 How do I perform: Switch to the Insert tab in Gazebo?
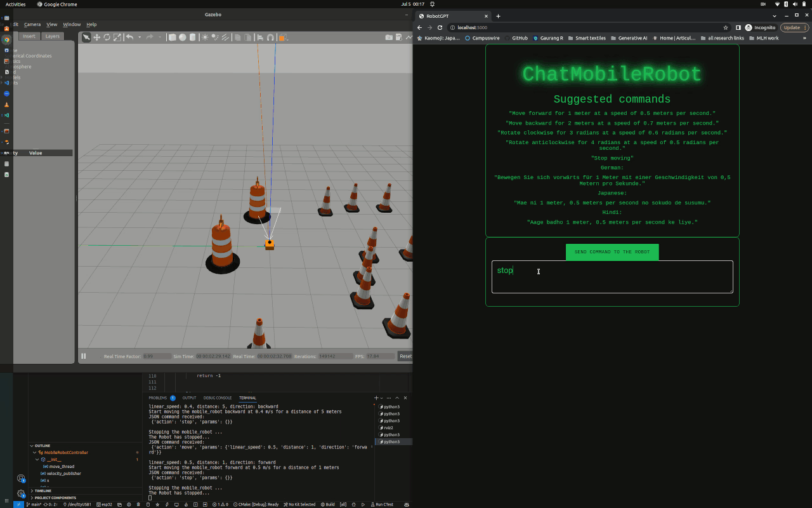29,36
